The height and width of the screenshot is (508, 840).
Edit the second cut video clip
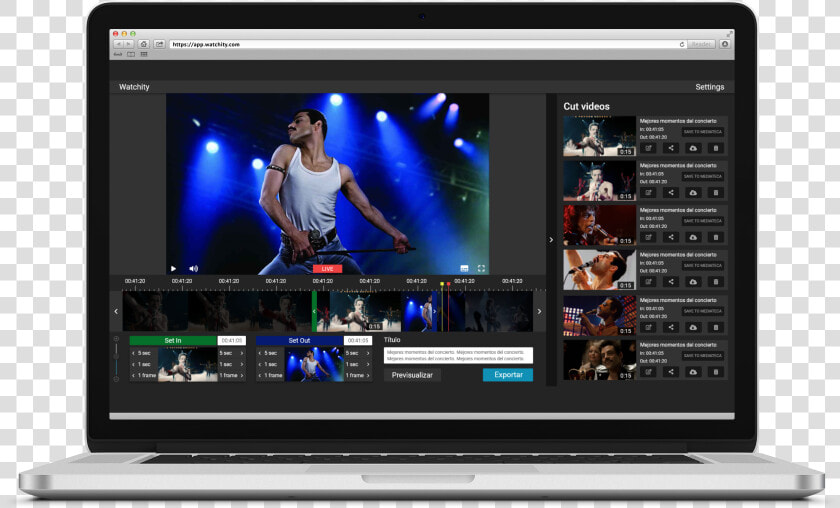(x=648, y=192)
